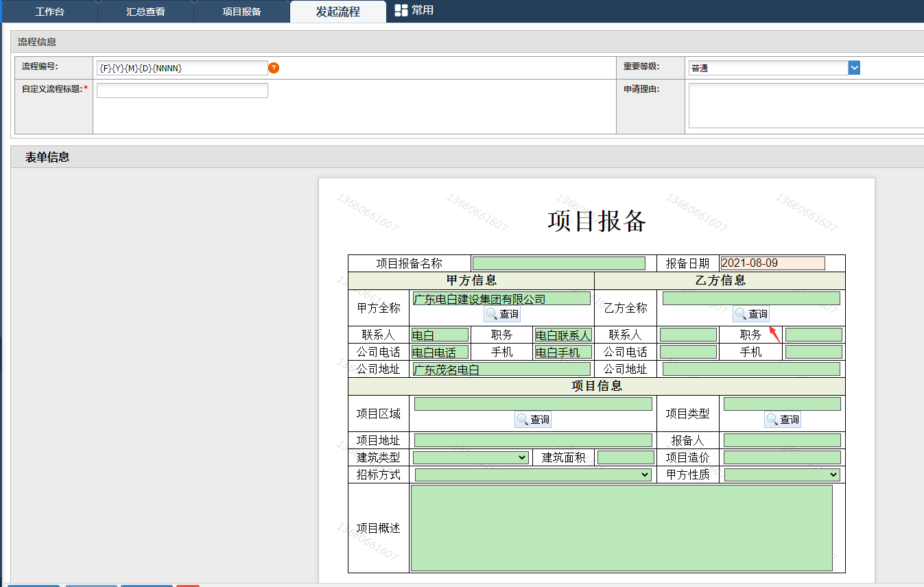Click the 查询 button under 项目类型

(x=783, y=420)
